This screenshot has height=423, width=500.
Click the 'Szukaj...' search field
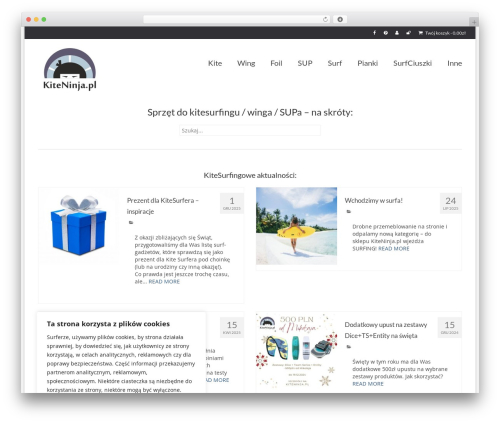pyautogui.click(x=250, y=130)
